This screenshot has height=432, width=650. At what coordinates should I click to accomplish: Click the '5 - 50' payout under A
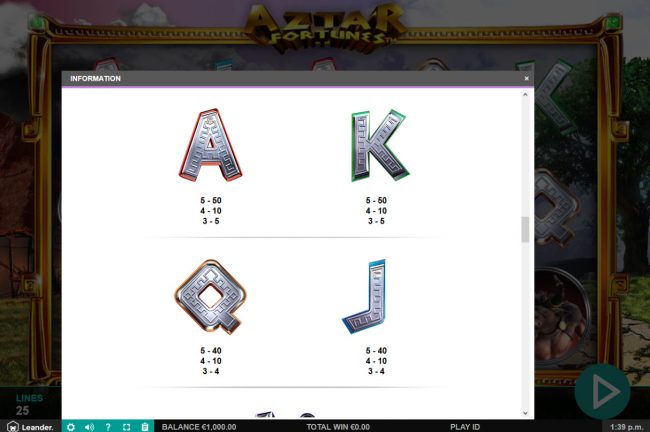(211, 200)
